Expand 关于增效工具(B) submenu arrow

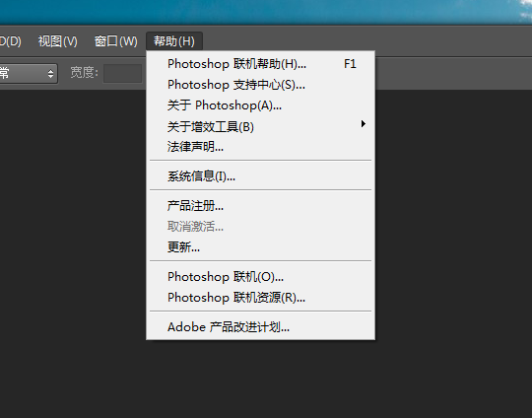coord(363,124)
